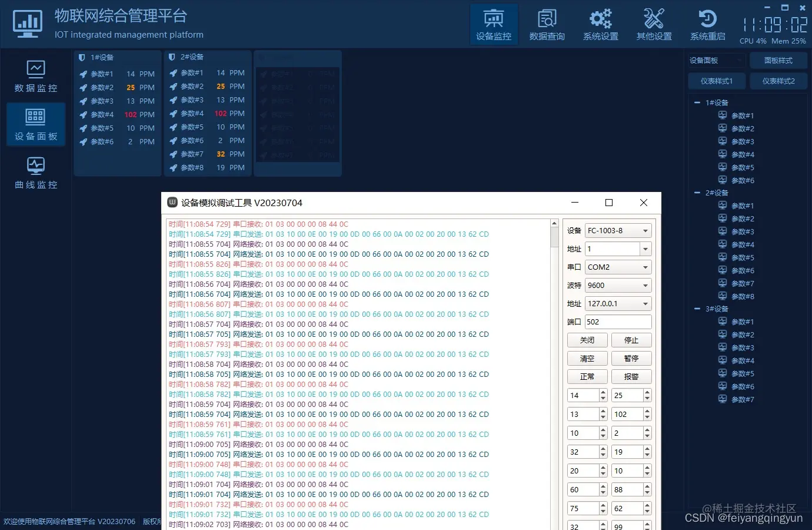The image size is (812, 530).
Task: Toggle the 报警 alarm simulation mode
Action: [631, 376]
